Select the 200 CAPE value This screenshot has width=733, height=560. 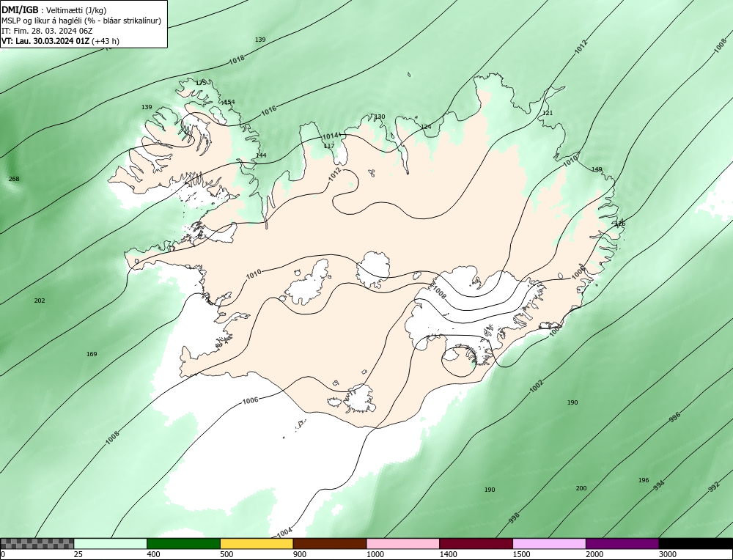(x=581, y=488)
